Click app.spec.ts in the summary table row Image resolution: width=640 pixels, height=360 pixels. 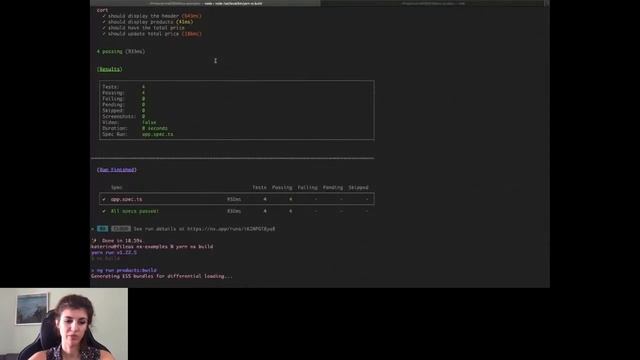click(x=127, y=200)
